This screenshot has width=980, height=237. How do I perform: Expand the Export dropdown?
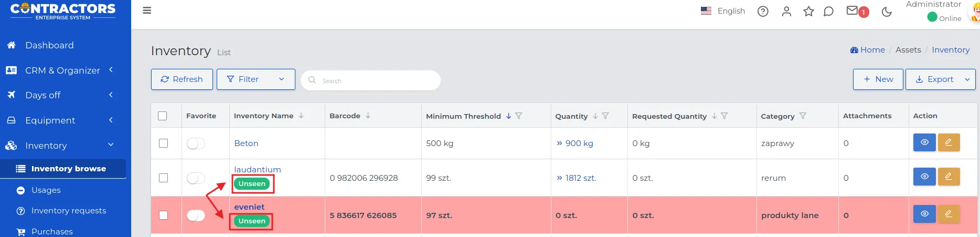pyautogui.click(x=967, y=79)
